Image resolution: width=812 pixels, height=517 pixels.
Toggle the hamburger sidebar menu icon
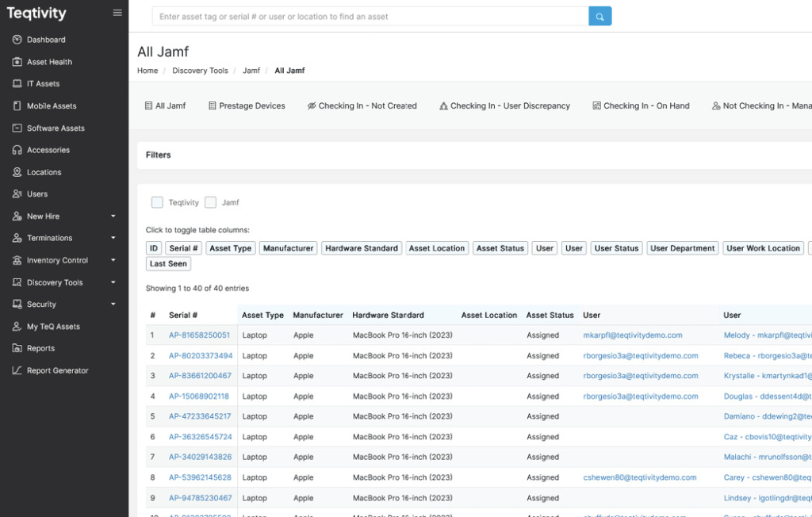tap(117, 13)
